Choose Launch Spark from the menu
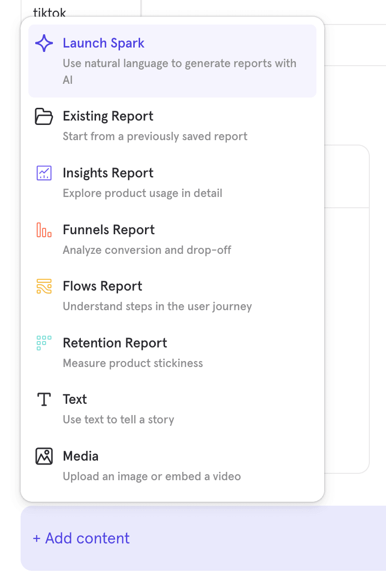Screen dimensions: 386x588 (103, 43)
